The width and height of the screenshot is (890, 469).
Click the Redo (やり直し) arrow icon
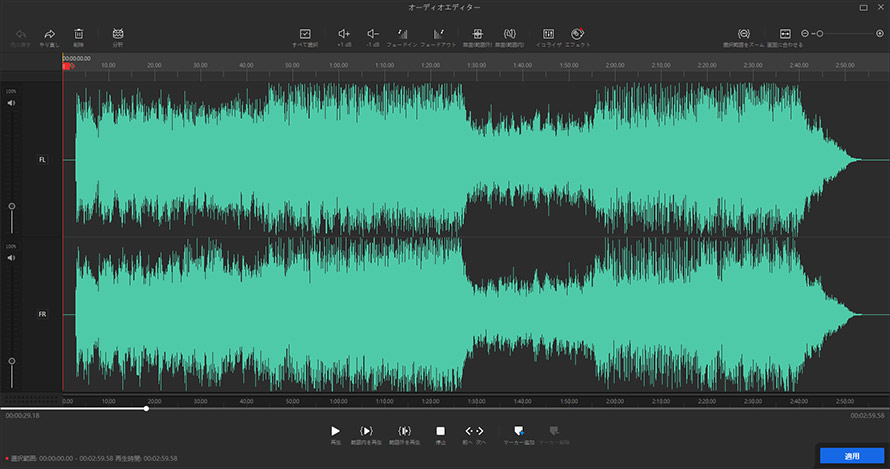(50, 34)
